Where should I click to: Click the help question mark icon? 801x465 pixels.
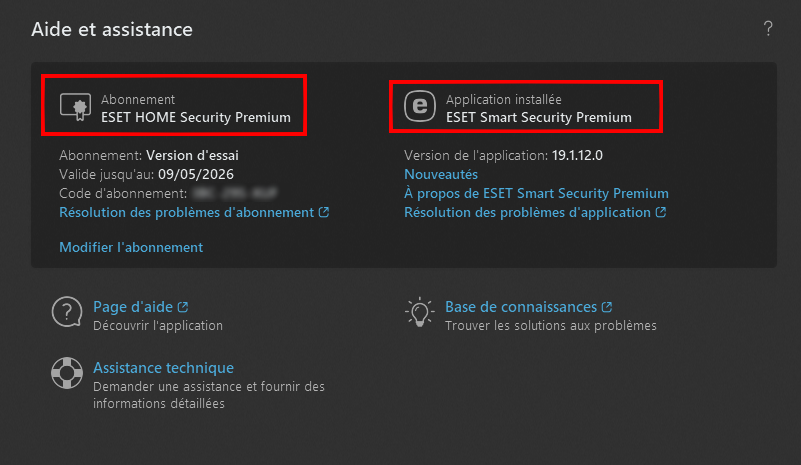(768, 29)
